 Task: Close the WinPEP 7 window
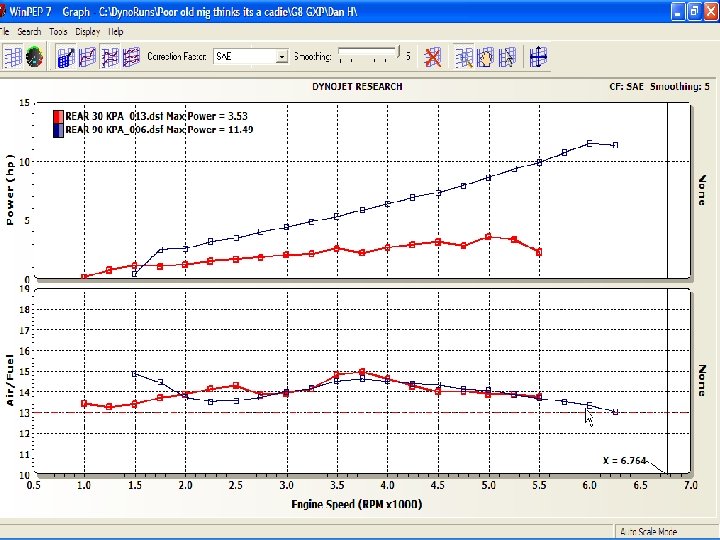coord(711,11)
